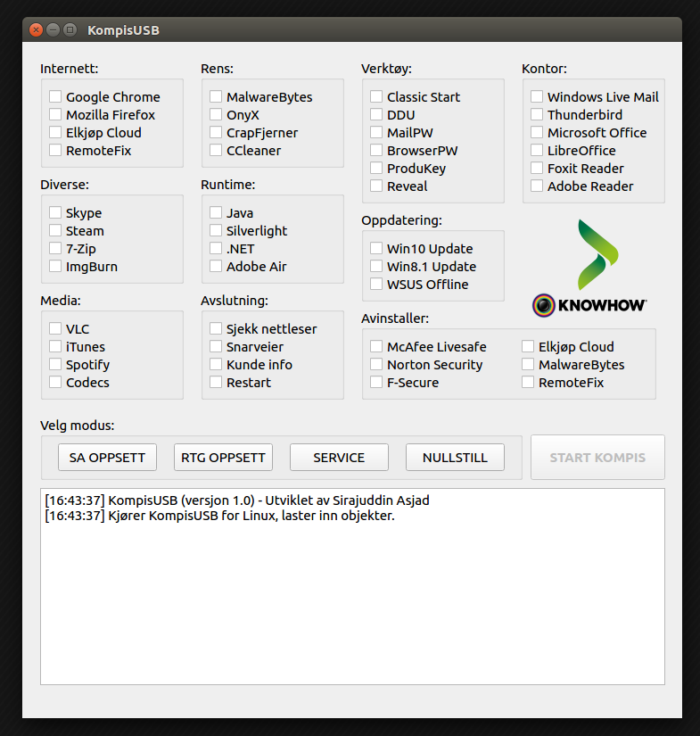Image resolution: width=700 pixels, height=736 pixels.
Task: Tick Elkjøp Cloud under Avinstaller
Action: click(528, 346)
